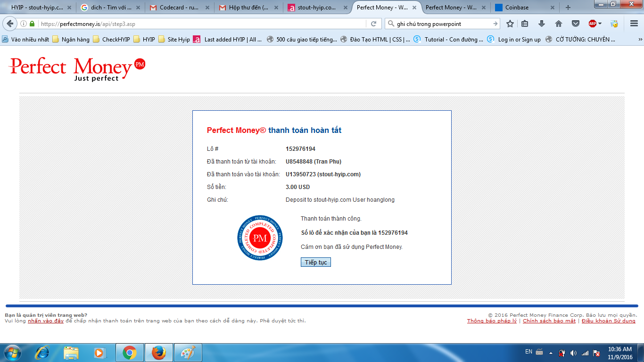Open Windows Explorer from the taskbar
The height and width of the screenshot is (362, 644).
pos(71,353)
